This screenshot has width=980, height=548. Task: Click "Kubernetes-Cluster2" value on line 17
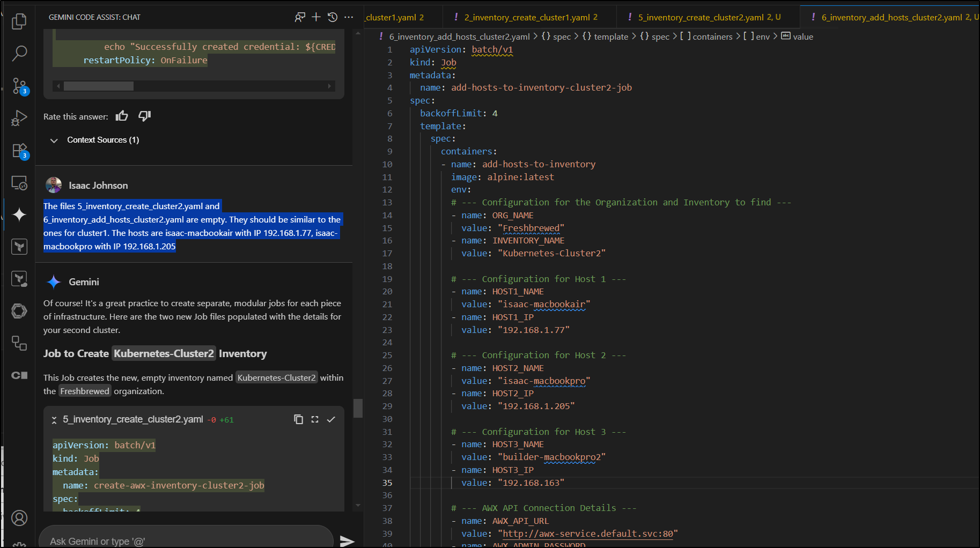551,253
